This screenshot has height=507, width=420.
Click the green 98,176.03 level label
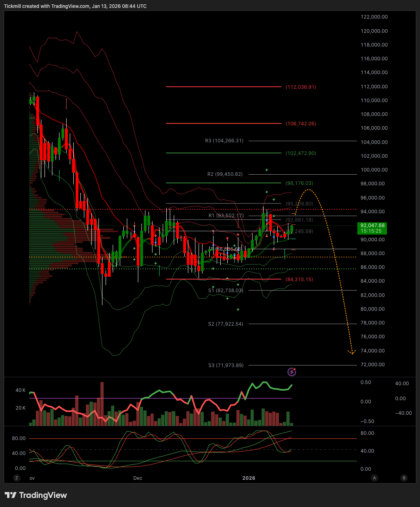click(x=299, y=183)
